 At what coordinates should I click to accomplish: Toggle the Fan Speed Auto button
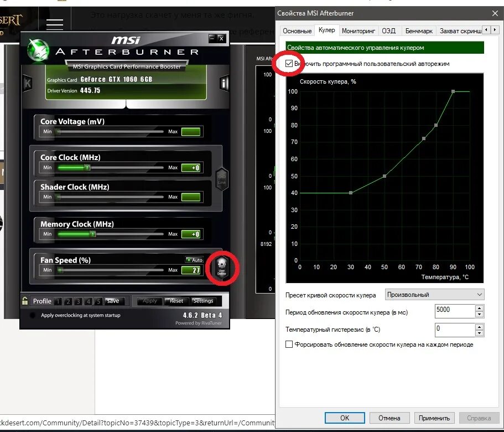(194, 260)
